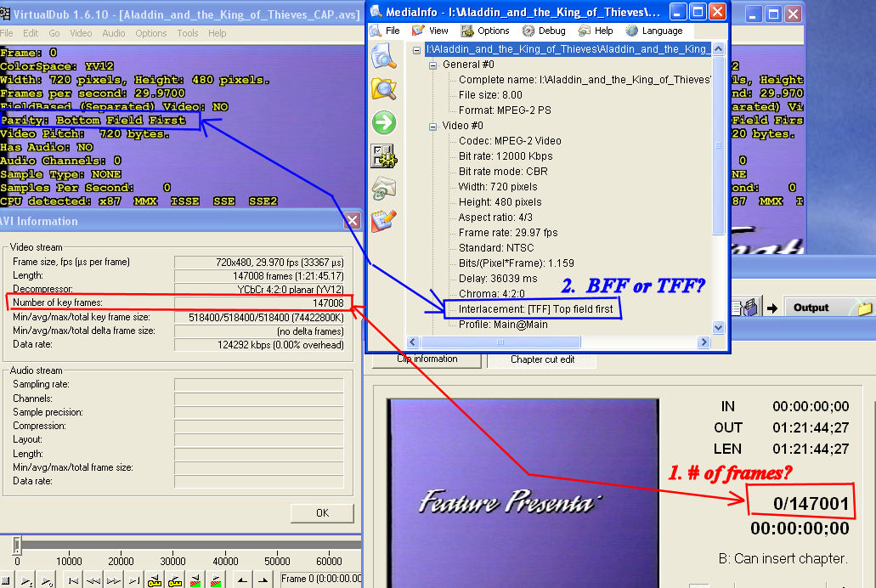The width and height of the screenshot is (876, 588).
Task: Select 'Bit rate: 12000 Kbps' tree row
Action: point(505,156)
